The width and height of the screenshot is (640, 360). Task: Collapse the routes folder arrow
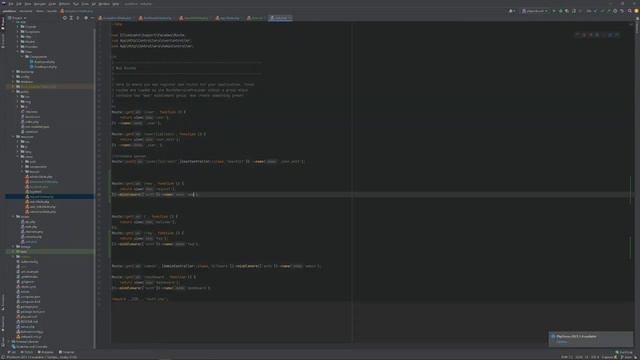(13, 217)
